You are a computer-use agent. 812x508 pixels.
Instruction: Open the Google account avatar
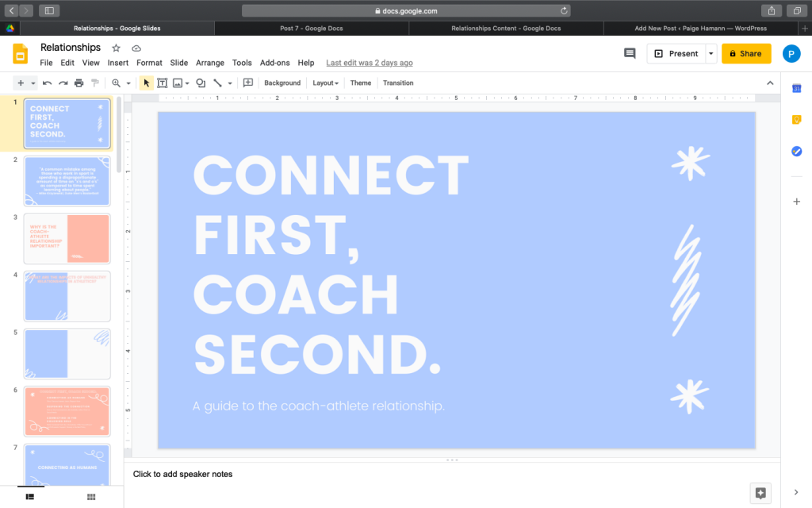(791, 53)
